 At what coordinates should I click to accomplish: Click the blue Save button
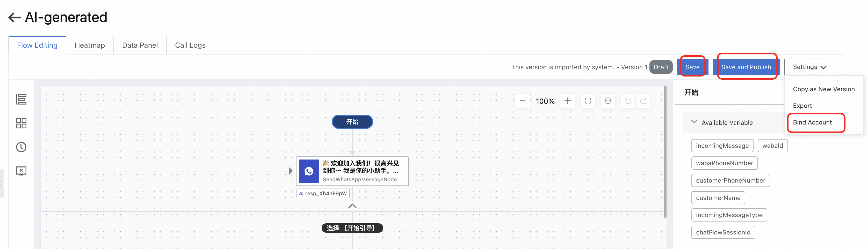[x=692, y=67]
